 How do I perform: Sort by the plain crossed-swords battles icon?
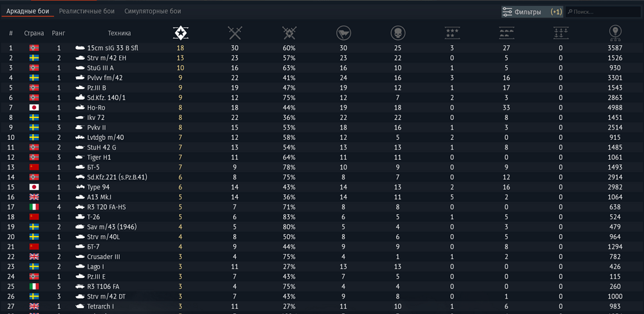point(235,33)
